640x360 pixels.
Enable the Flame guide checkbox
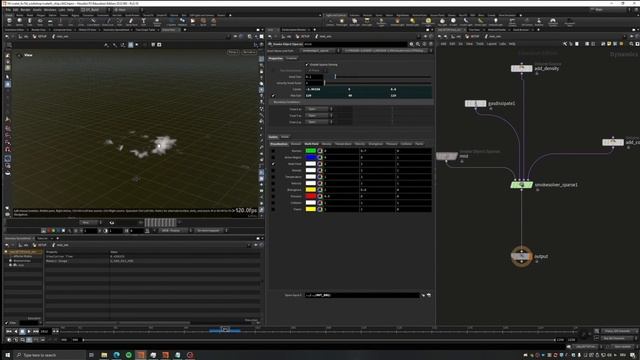[x=273, y=209]
